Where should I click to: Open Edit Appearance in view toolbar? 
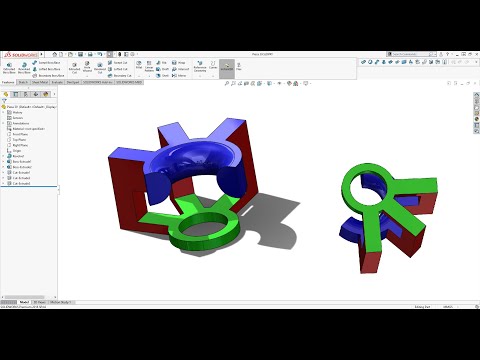[x=289, y=83]
